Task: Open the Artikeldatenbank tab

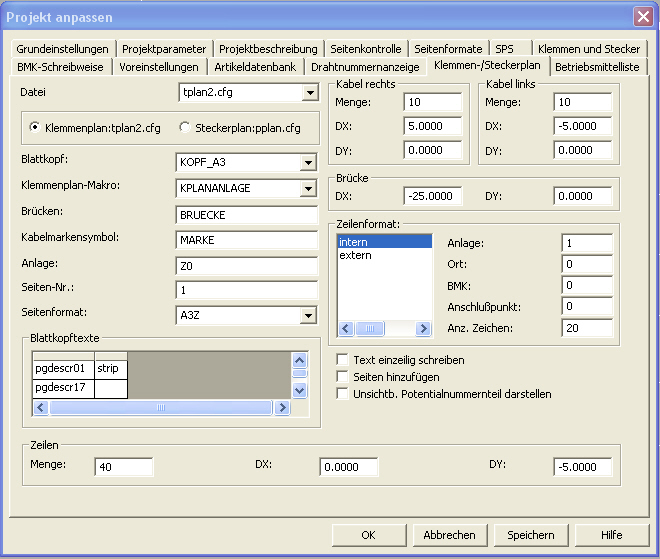Action: (x=255, y=67)
